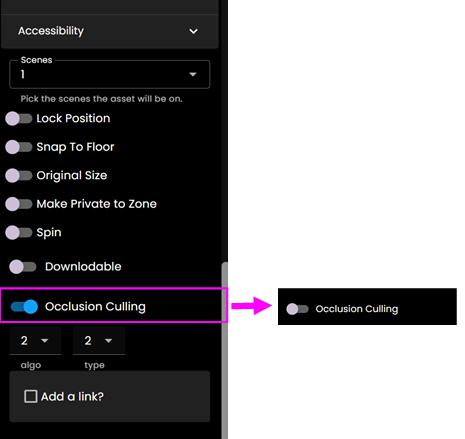Enable Make Private to Zone toggle
This screenshot has height=439, width=465.
coord(19,204)
